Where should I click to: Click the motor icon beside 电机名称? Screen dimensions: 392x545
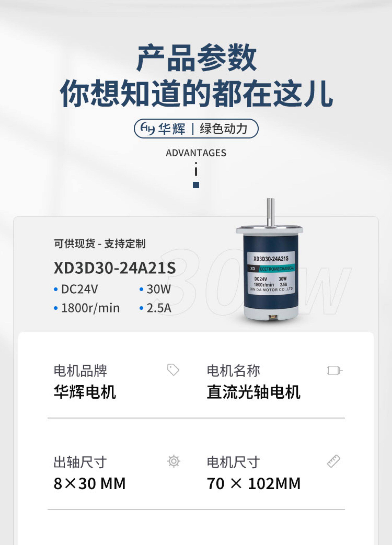click(335, 370)
